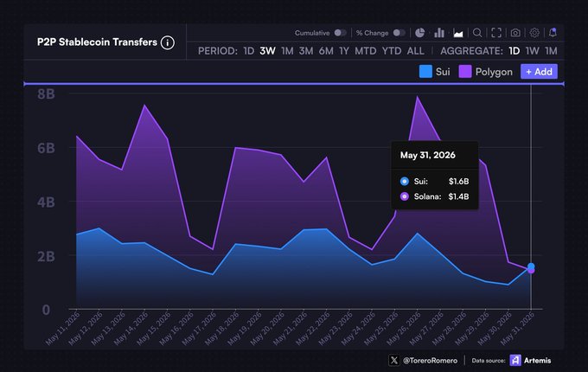
Task: Click the X logo next to @ToreroRomero
Action: click(393, 361)
